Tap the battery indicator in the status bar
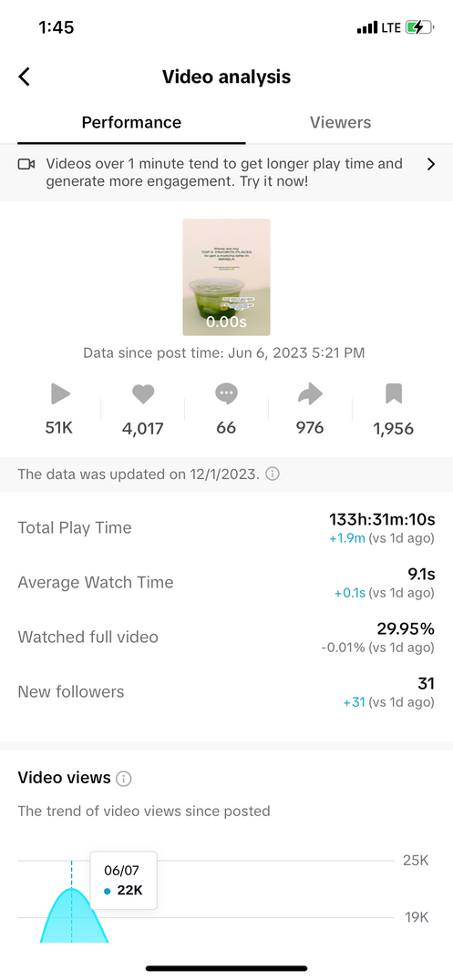This screenshot has width=453, height=980. (419, 27)
